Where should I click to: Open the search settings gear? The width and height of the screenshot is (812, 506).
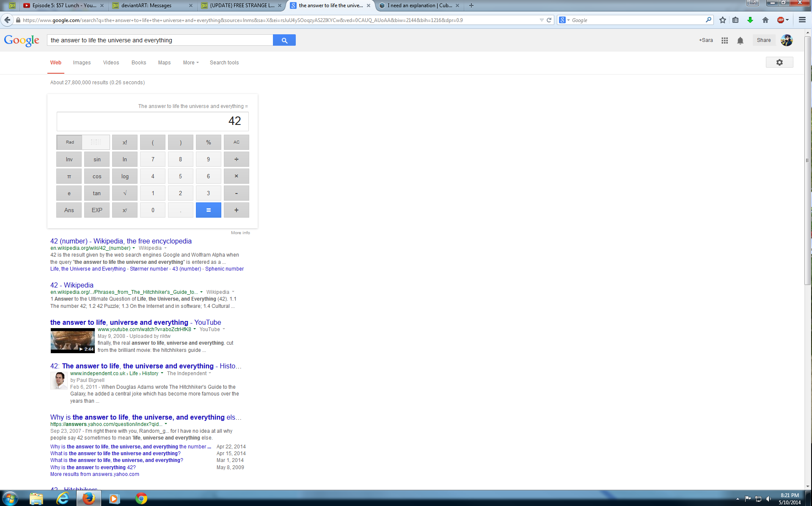coord(779,62)
